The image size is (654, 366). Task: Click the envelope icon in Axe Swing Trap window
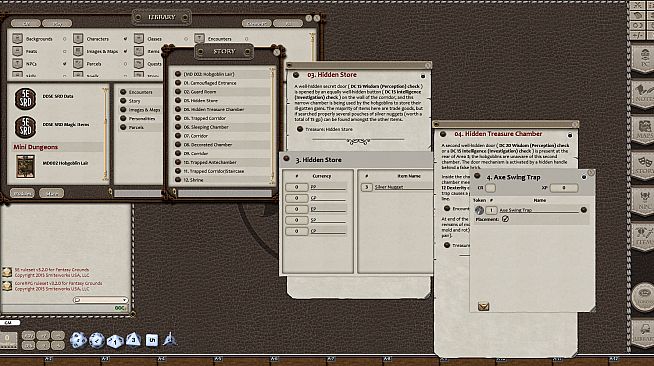(x=483, y=306)
